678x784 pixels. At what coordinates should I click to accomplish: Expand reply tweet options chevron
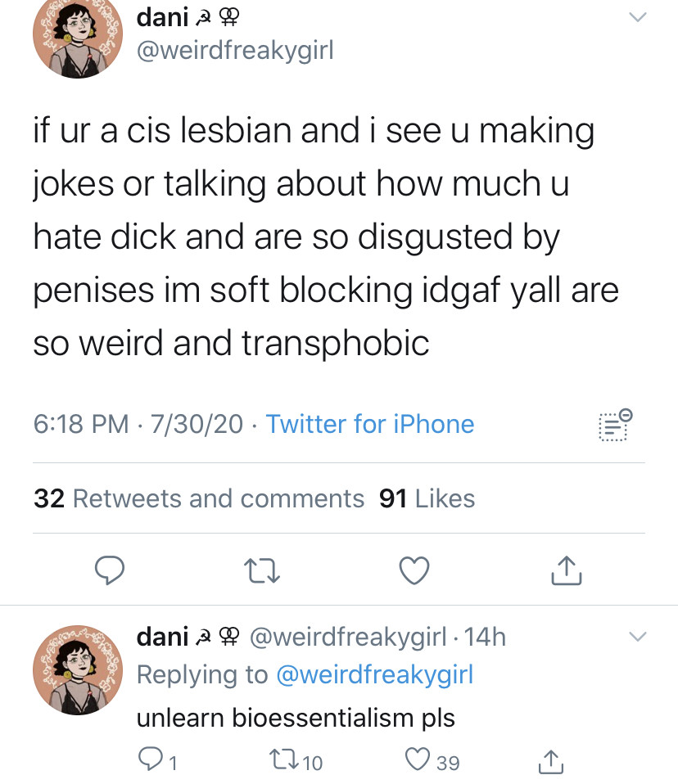point(637,636)
